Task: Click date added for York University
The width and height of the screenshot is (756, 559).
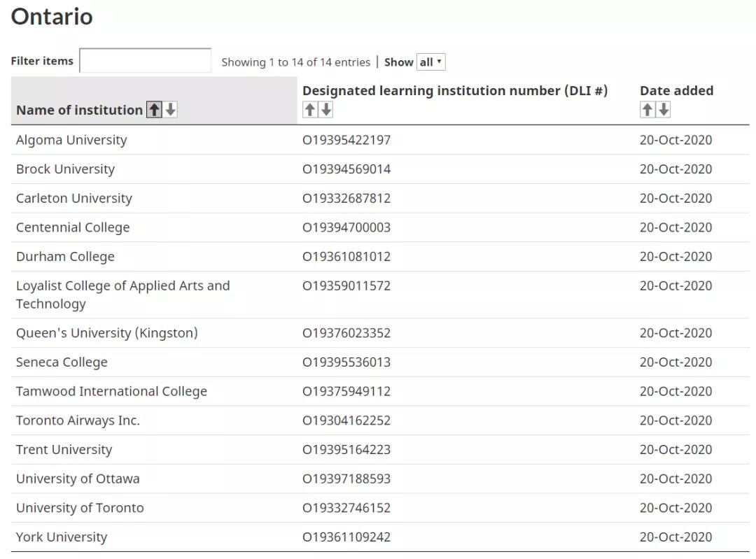Action: click(x=676, y=537)
